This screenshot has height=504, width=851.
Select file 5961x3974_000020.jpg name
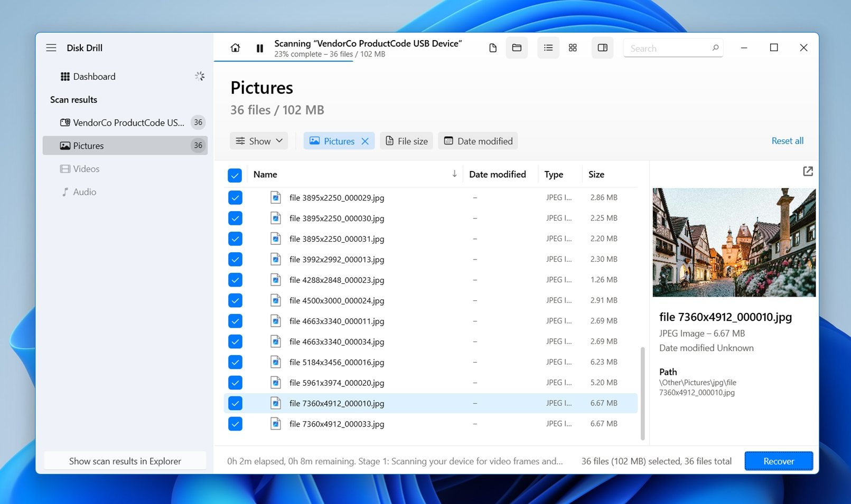(x=336, y=383)
